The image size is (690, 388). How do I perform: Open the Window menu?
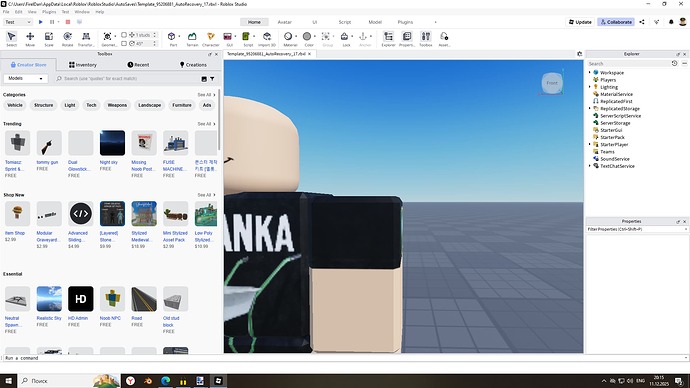pyautogui.click(x=82, y=12)
